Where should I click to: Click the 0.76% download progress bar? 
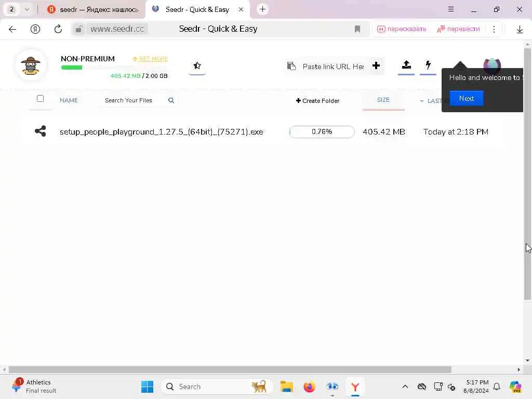[x=322, y=131]
